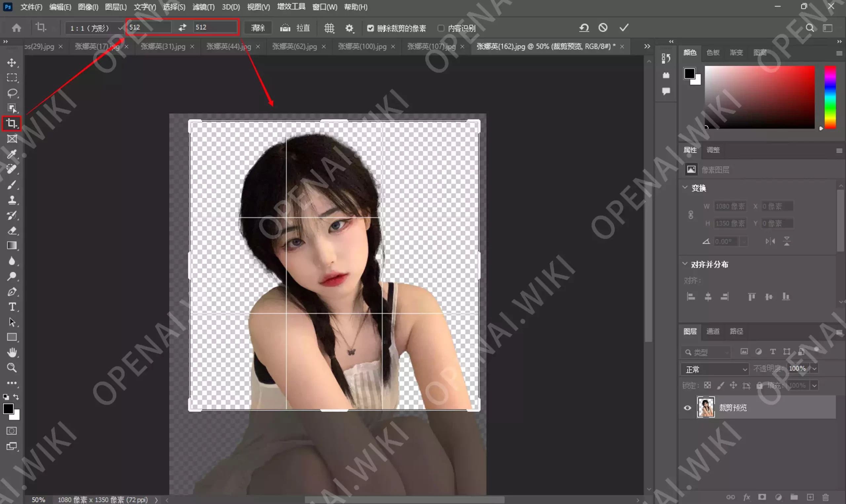Cancel the current crop operation
The width and height of the screenshot is (846, 504).
(x=603, y=27)
